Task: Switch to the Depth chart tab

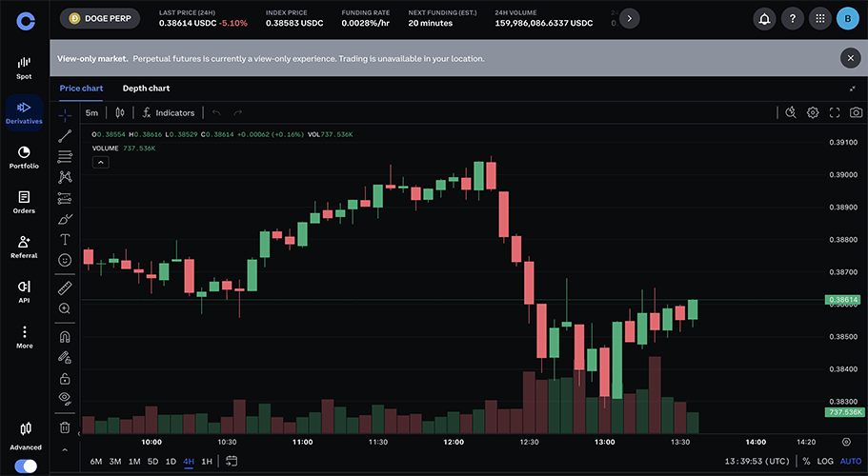Action: coord(146,89)
